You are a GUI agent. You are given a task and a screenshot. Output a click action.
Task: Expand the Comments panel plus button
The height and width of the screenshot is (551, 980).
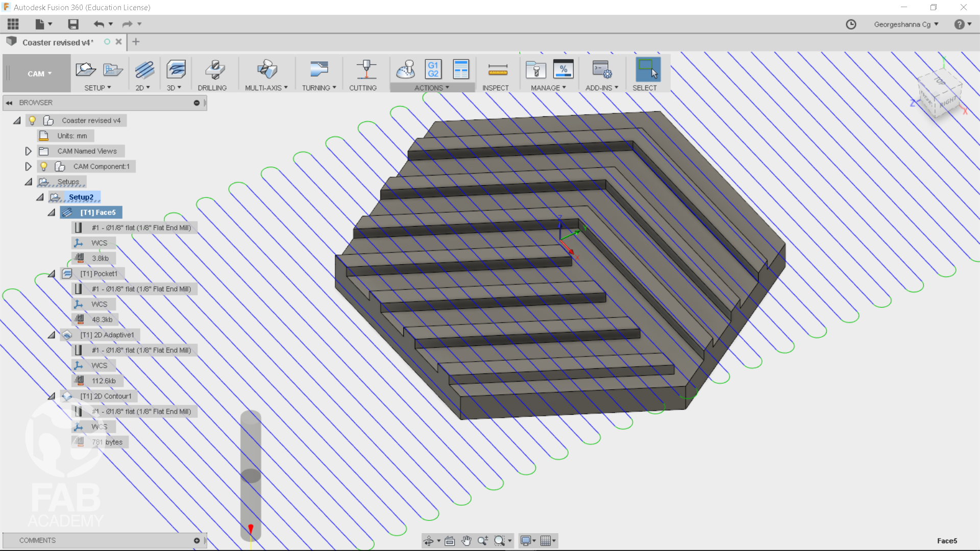click(197, 540)
